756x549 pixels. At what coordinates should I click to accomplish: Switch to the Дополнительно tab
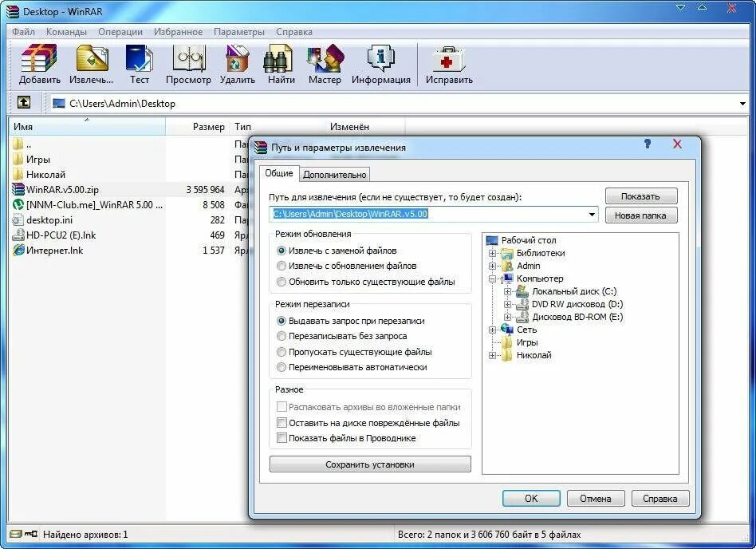pyautogui.click(x=335, y=175)
